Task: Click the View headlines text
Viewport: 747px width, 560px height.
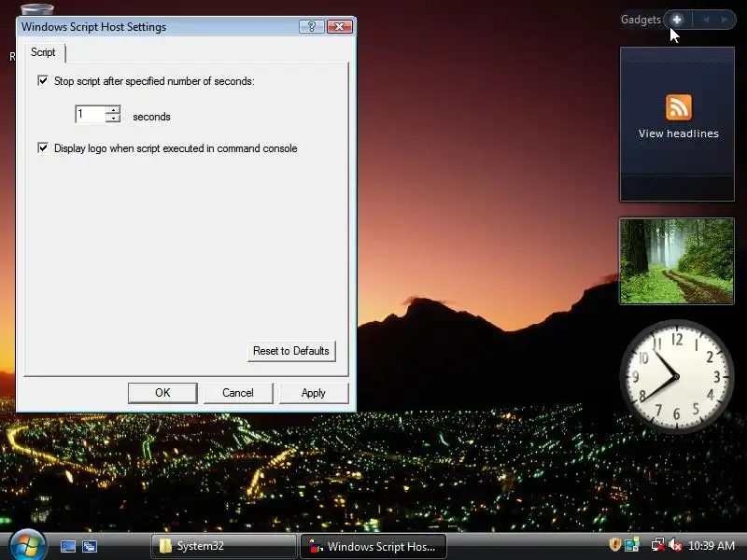Action: 679,133
